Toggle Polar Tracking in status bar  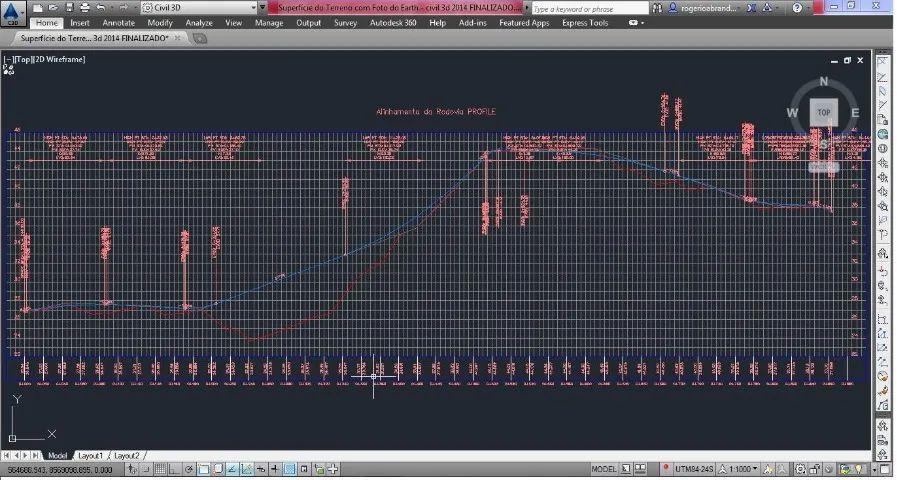[189, 470]
